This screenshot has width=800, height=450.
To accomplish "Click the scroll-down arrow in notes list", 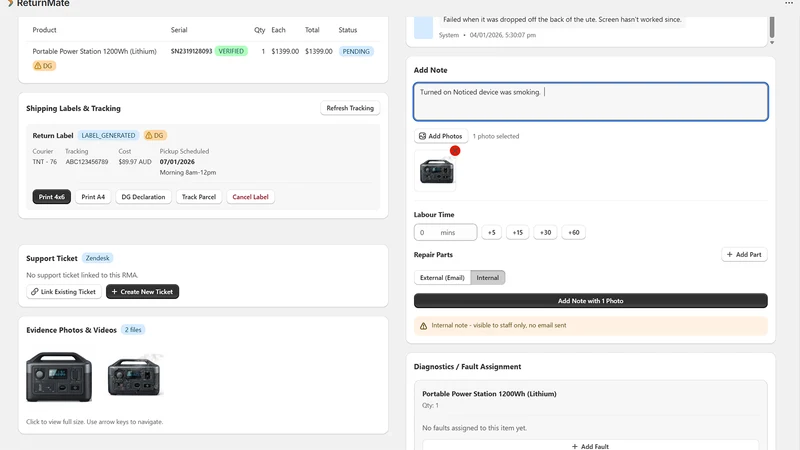I will (x=772, y=43).
